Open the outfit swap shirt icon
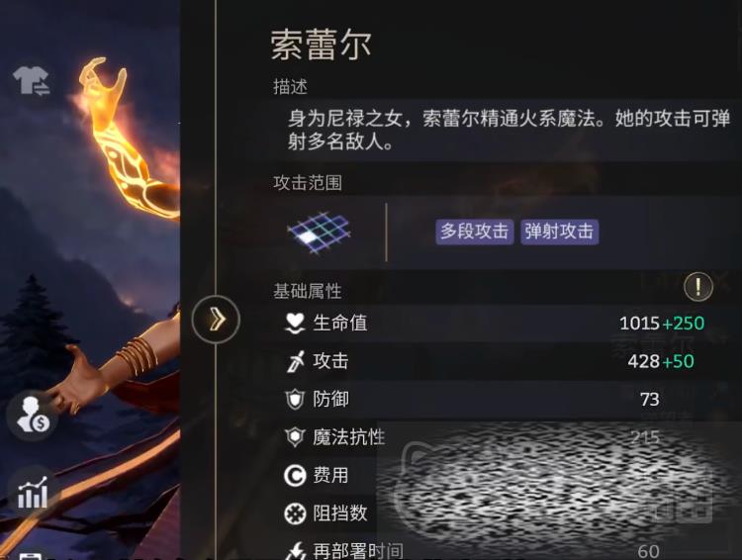The height and width of the screenshot is (560, 742). coord(32,80)
